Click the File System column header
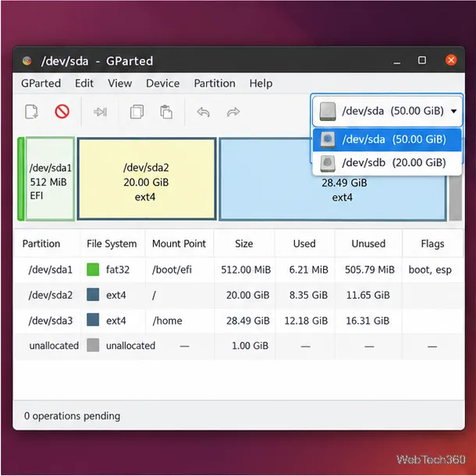This screenshot has width=476, height=476. pyautogui.click(x=112, y=243)
